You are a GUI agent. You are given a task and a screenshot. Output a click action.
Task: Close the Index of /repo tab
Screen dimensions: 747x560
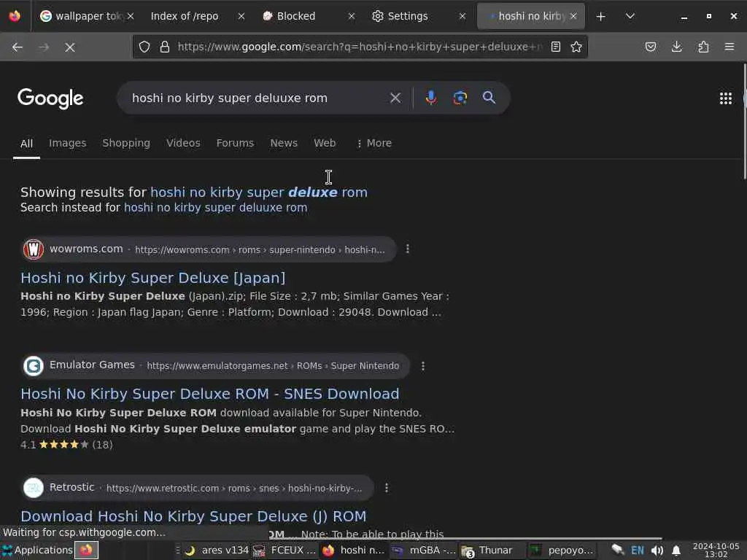(241, 16)
